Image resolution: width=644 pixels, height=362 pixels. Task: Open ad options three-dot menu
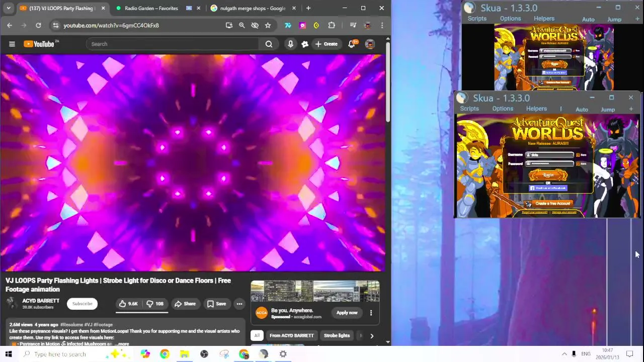371,313
